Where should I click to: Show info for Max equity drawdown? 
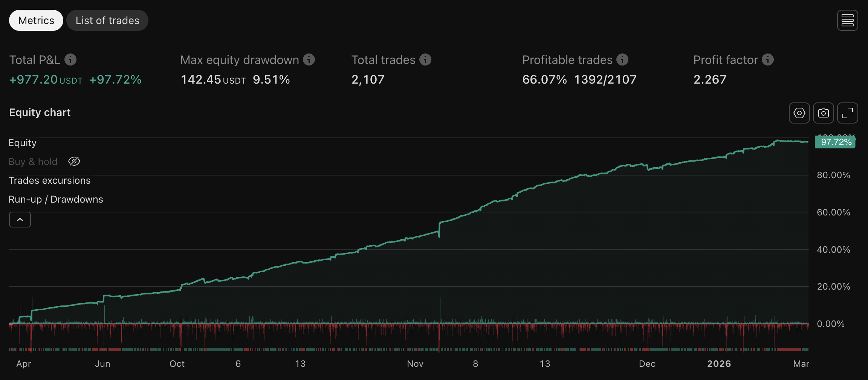point(309,60)
